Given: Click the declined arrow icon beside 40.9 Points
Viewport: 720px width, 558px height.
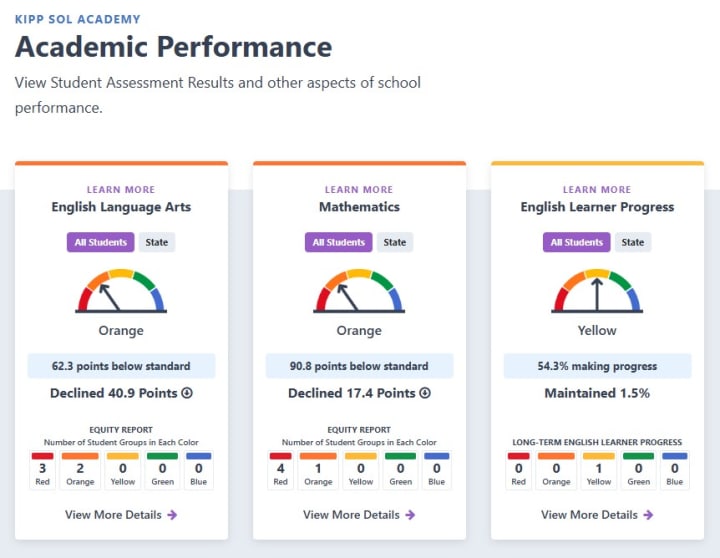Looking at the screenshot, I should pyautogui.click(x=187, y=393).
